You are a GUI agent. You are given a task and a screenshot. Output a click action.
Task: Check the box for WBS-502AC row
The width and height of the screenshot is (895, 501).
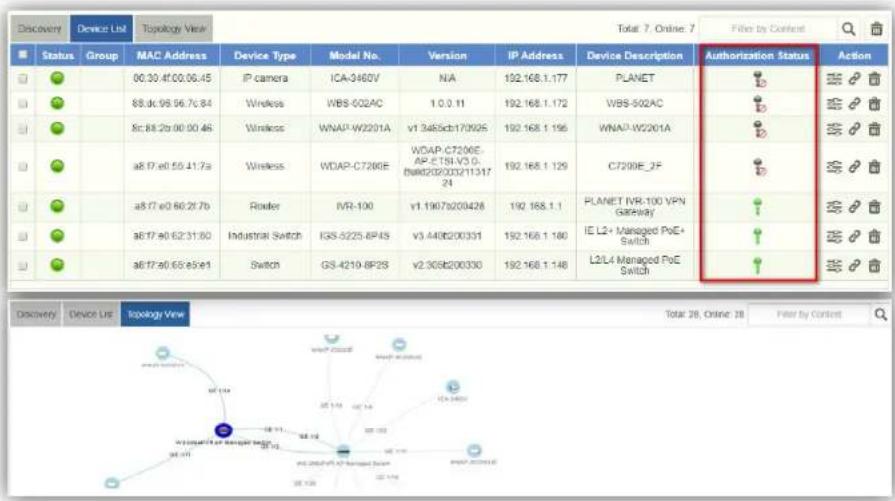pyautogui.click(x=23, y=104)
